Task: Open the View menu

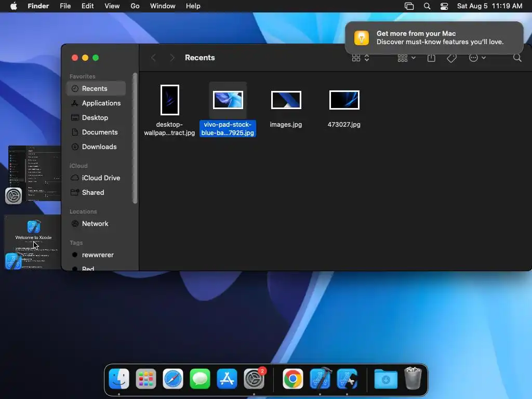Action: (112, 6)
